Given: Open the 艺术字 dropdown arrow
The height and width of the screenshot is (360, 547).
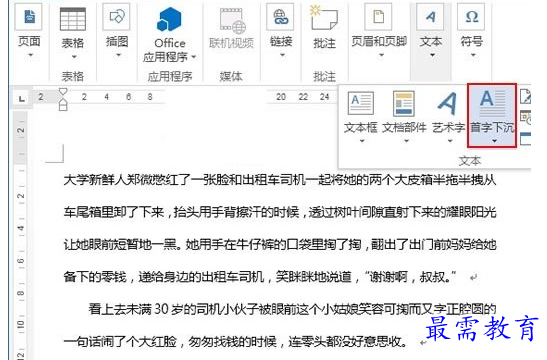Looking at the screenshot, I should coord(450,141).
